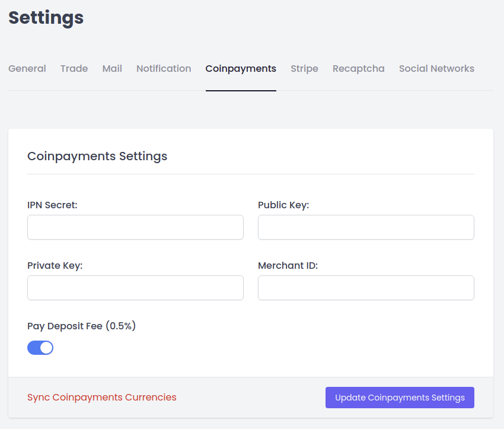Focus the IPN Secret input field
This screenshot has height=429, width=504.
pyautogui.click(x=135, y=227)
